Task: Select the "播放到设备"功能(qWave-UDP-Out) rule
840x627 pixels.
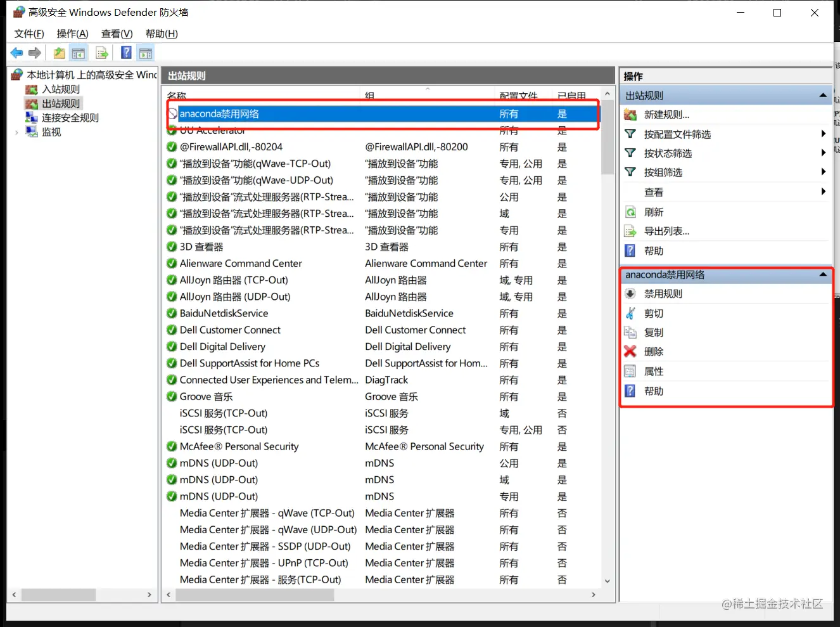Action: tap(257, 180)
